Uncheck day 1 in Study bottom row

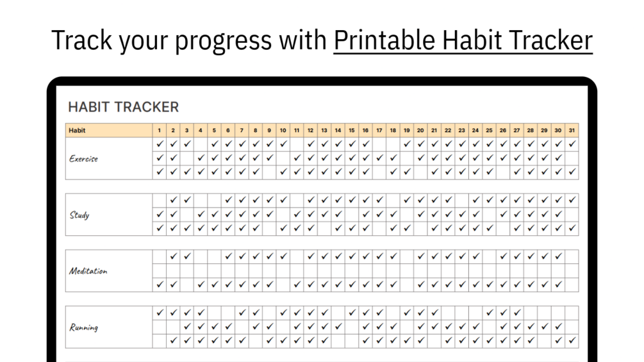(x=160, y=228)
